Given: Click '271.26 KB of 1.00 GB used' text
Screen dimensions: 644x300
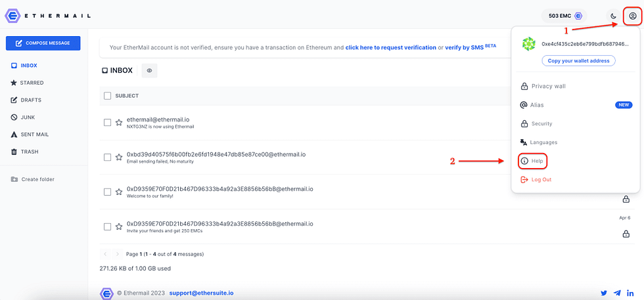Looking at the screenshot, I should [135, 268].
